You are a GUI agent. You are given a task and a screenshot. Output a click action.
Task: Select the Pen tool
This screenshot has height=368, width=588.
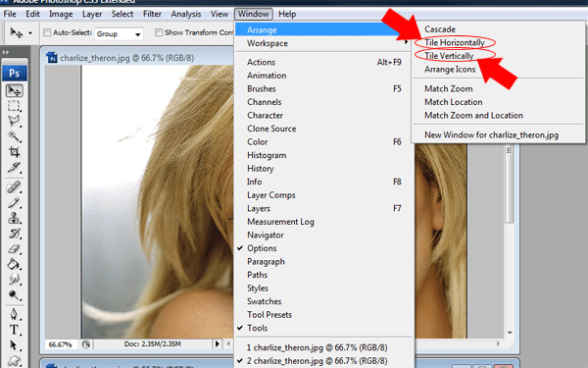[14, 314]
